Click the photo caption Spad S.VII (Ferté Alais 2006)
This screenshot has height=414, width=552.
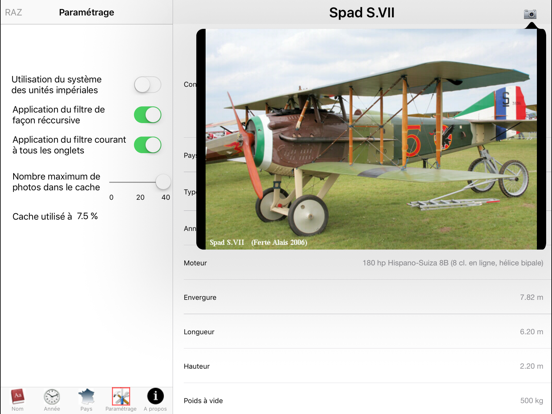[x=258, y=242]
